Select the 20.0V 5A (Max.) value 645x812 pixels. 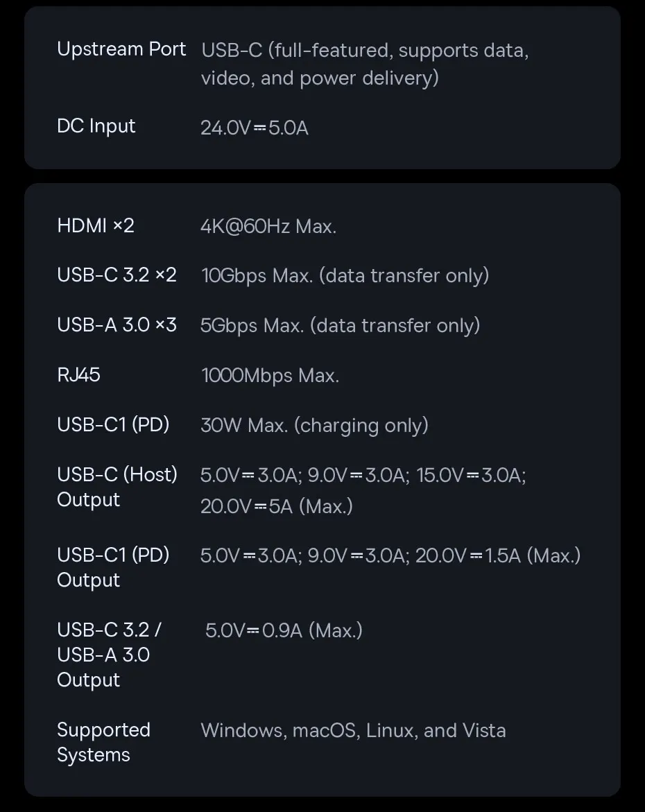click(277, 506)
